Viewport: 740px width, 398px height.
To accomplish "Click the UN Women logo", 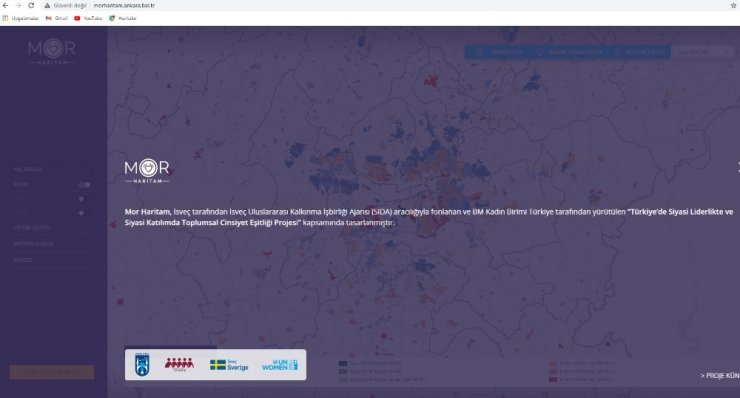I will tap(280, 365).
